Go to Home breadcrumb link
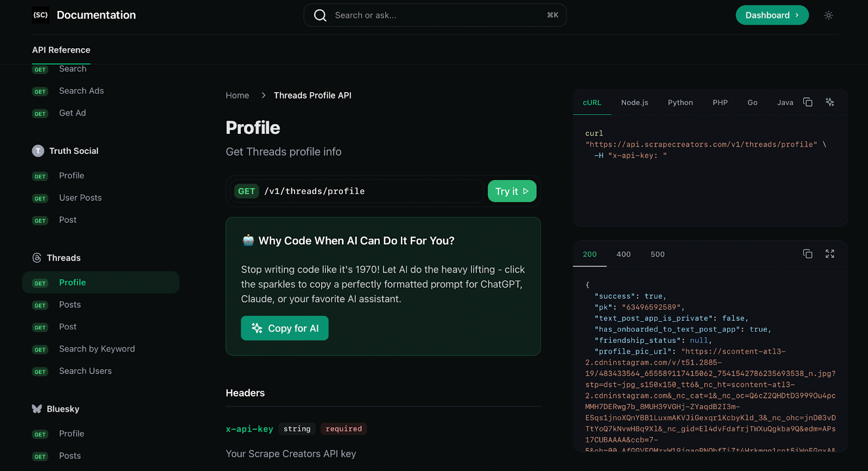Viewport: 868px width, 471px height. click(x=238, y=95)
